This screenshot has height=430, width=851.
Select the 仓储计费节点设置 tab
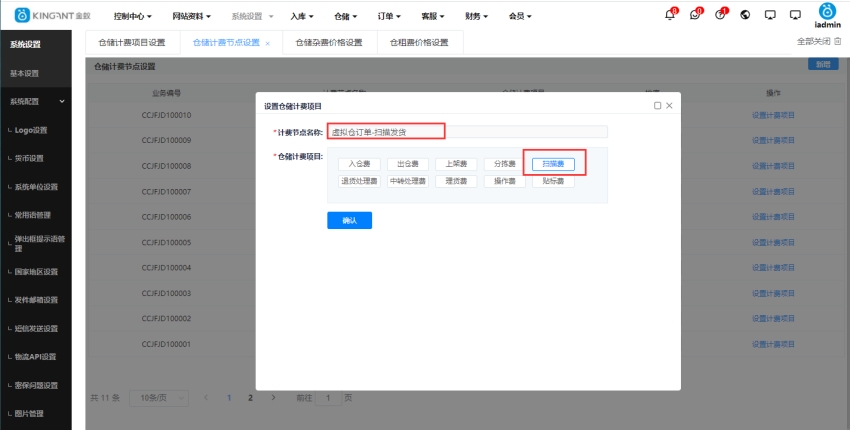(226, 42)
